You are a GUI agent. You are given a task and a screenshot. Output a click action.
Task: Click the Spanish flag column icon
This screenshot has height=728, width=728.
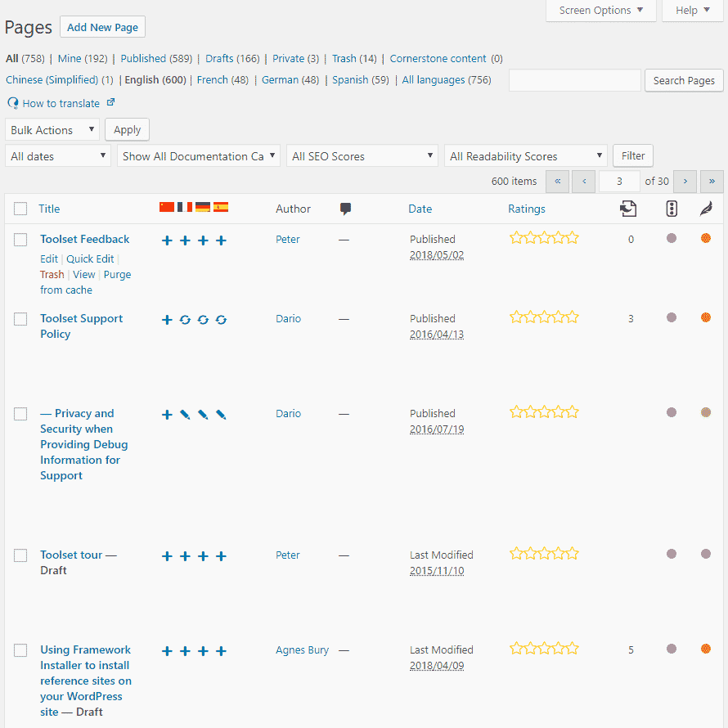coord(221,208)
